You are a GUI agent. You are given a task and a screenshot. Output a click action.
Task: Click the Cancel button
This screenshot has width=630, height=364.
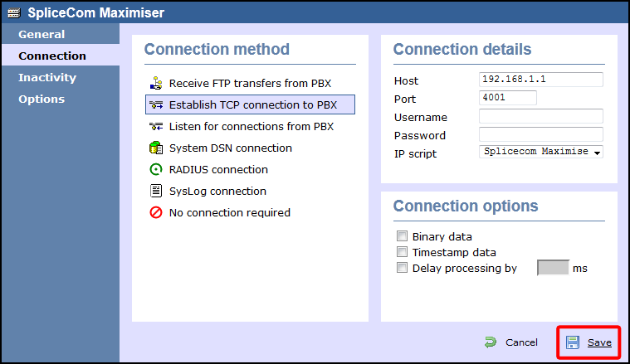[x=511, y=342]
